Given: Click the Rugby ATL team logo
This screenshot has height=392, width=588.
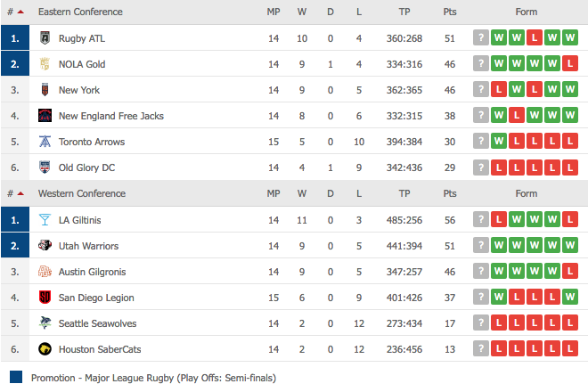Looking at the screenshot, I should point(45,38).
